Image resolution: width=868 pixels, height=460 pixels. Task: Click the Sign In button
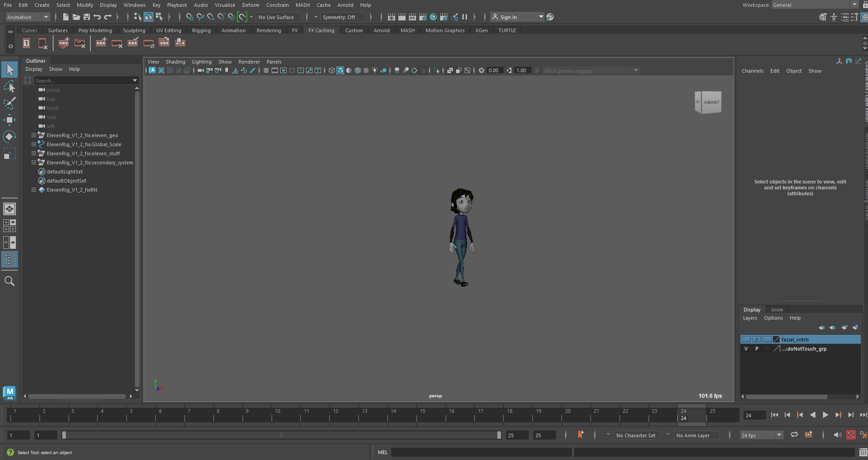(508, 17)
